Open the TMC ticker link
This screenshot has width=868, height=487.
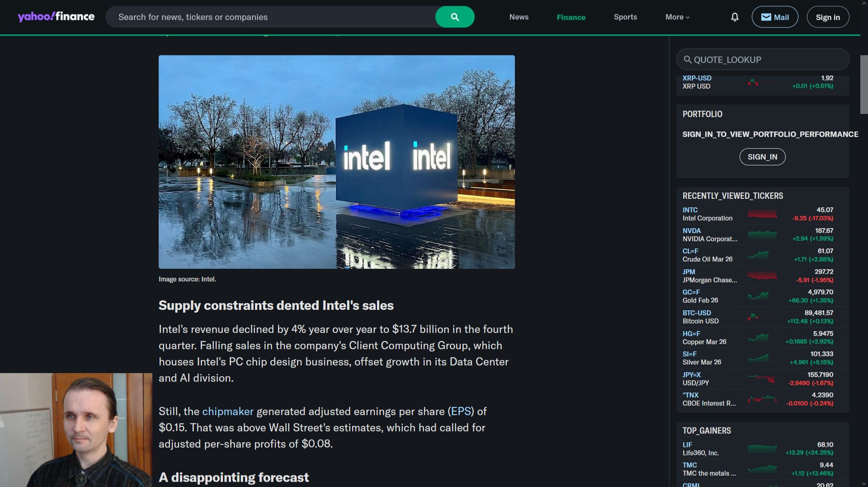[x=689, y=465]
